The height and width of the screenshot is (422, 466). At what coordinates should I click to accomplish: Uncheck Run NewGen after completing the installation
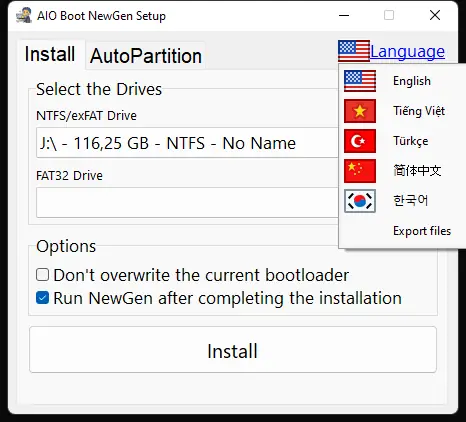[x=42, y=298]
